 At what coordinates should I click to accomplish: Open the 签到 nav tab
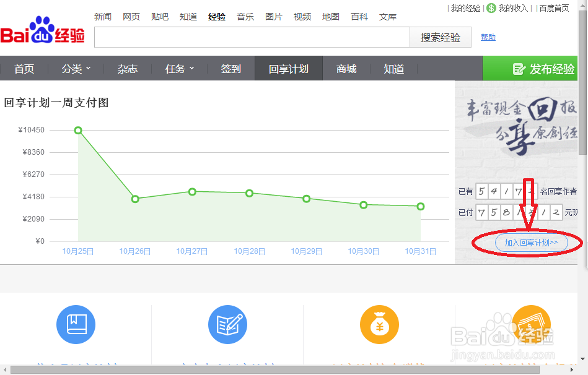[230, 69]
